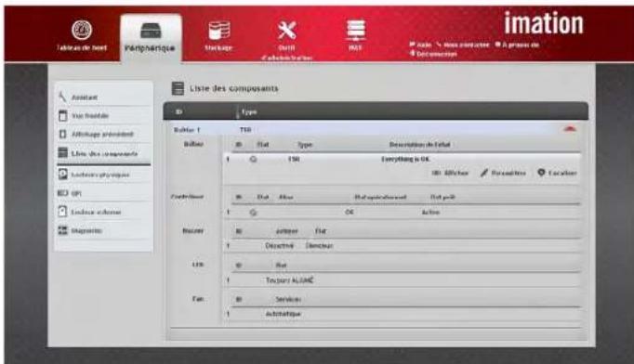Click the Nous contacter link

click(x=463, y=45)
